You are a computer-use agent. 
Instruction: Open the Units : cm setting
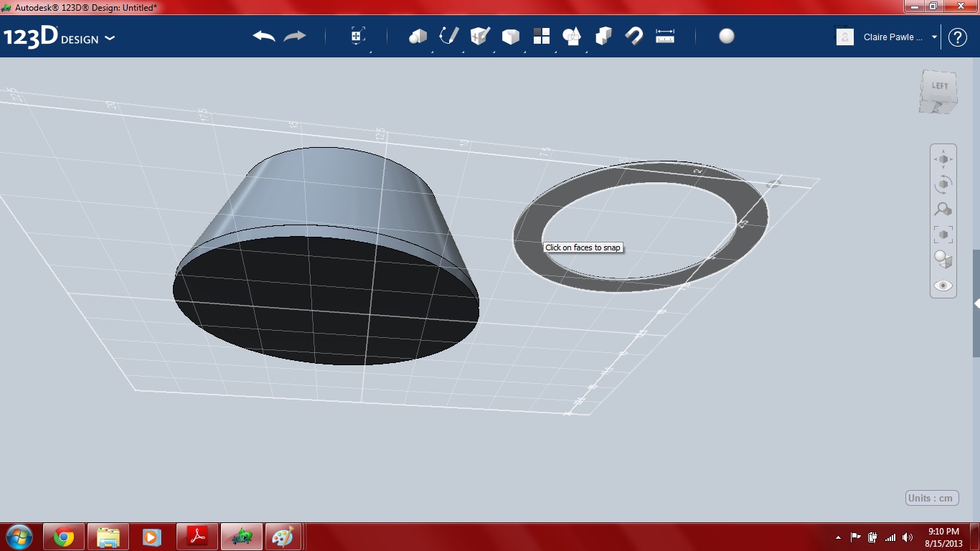click(932, 498)
